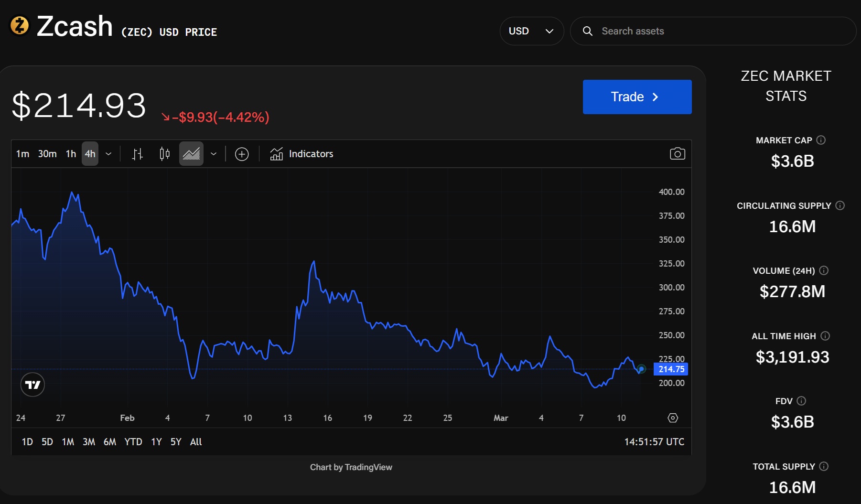The image size is (861, 504).
Task: Show info for All Time High
Action: [x=825, y=336]
